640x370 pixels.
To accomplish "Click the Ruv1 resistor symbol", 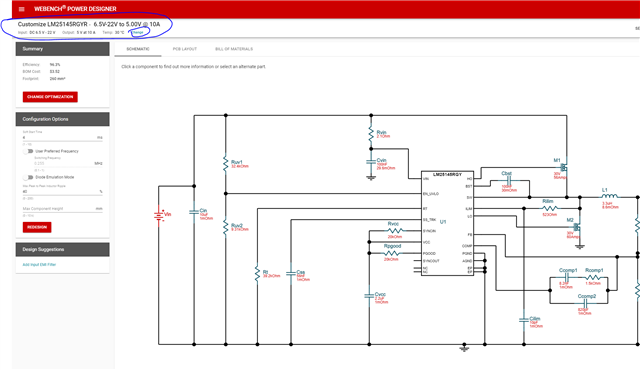I will (226, 163).
